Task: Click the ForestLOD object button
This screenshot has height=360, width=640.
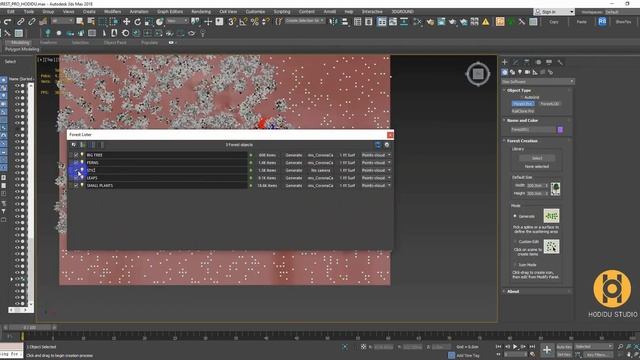Action: coord(549,104)
